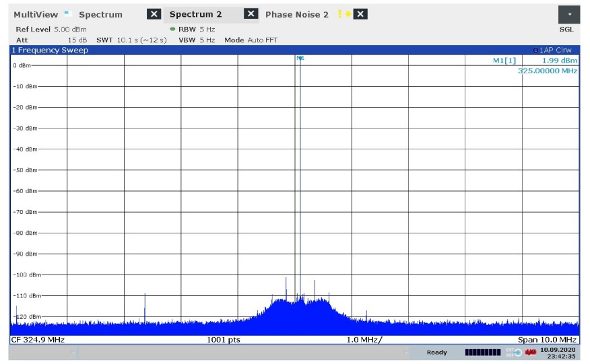This screenshot has width=590, height=364.
Task: Close the Phase Noise 2 tab
Action: coord(361,14)
